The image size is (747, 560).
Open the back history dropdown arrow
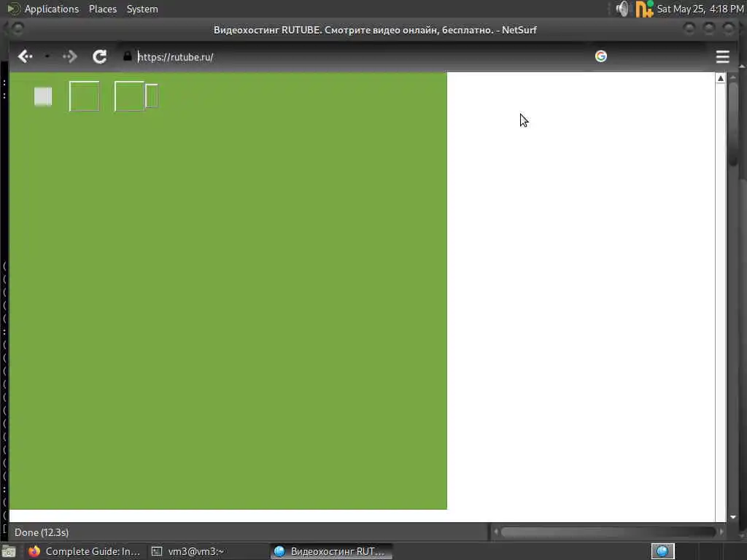47,57
